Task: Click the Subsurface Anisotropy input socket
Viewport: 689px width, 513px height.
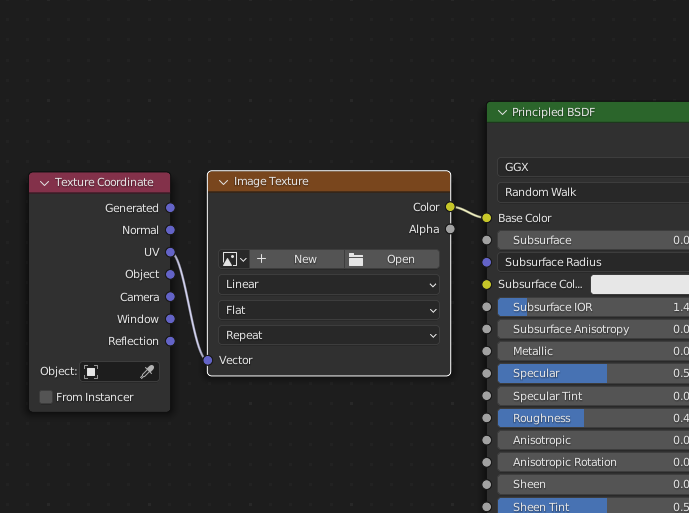Action: 486,329
